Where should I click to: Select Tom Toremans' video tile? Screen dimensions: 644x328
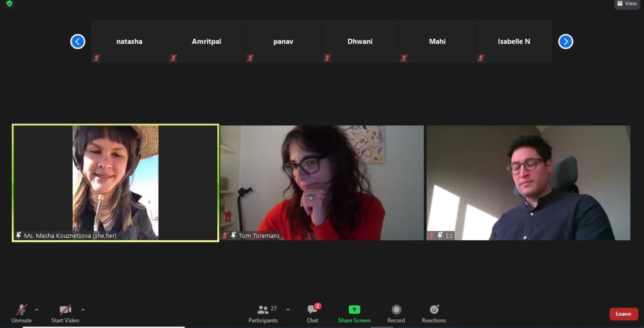[x=321, y=183]
